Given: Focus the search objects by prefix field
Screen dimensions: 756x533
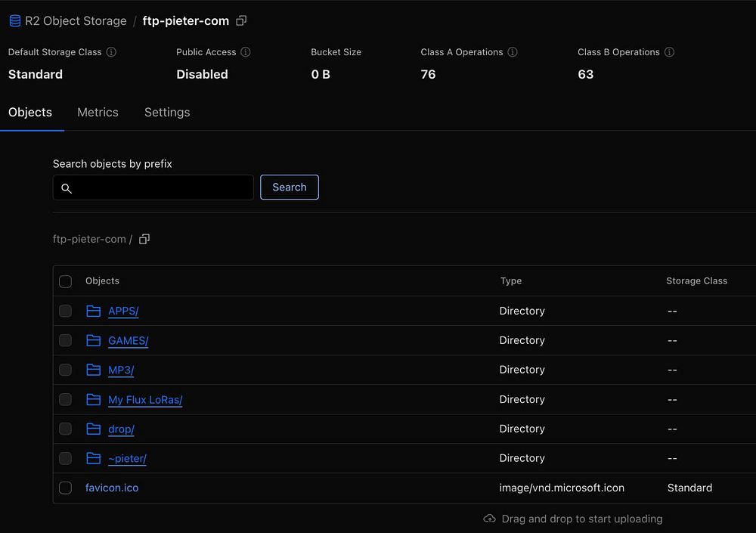Looking at the screenshot, I should point(160,187).
